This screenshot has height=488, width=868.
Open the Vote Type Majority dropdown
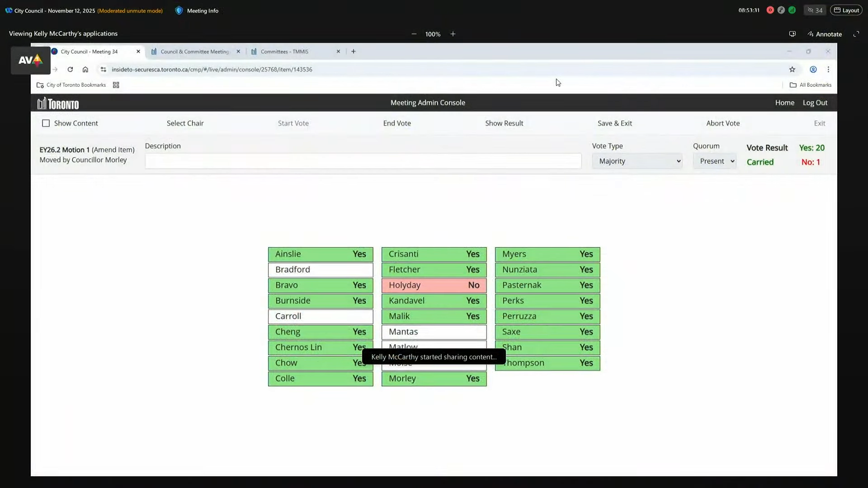637,161
